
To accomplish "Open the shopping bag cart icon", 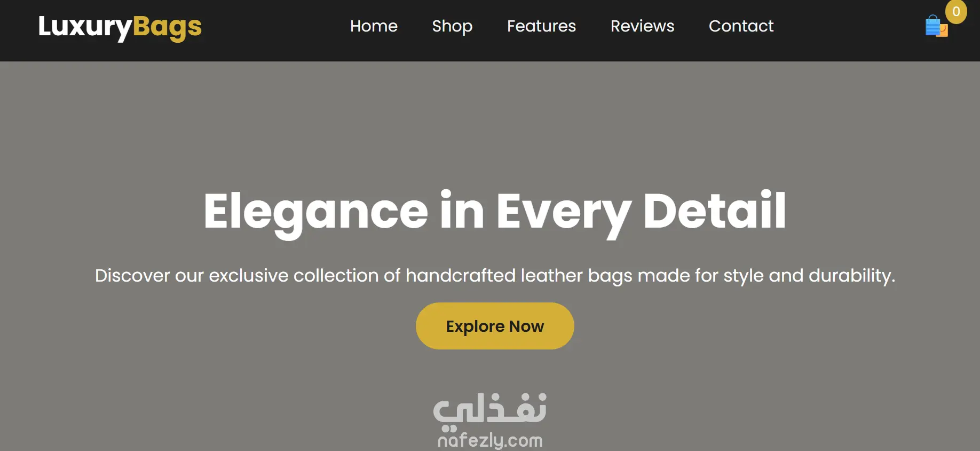I will point(936,26).
